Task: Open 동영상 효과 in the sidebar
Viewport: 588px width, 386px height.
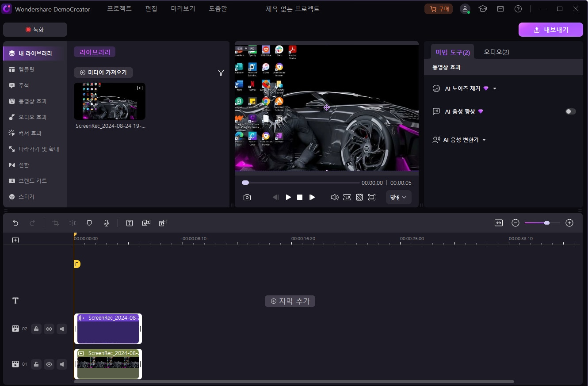Action: point(35,101)
